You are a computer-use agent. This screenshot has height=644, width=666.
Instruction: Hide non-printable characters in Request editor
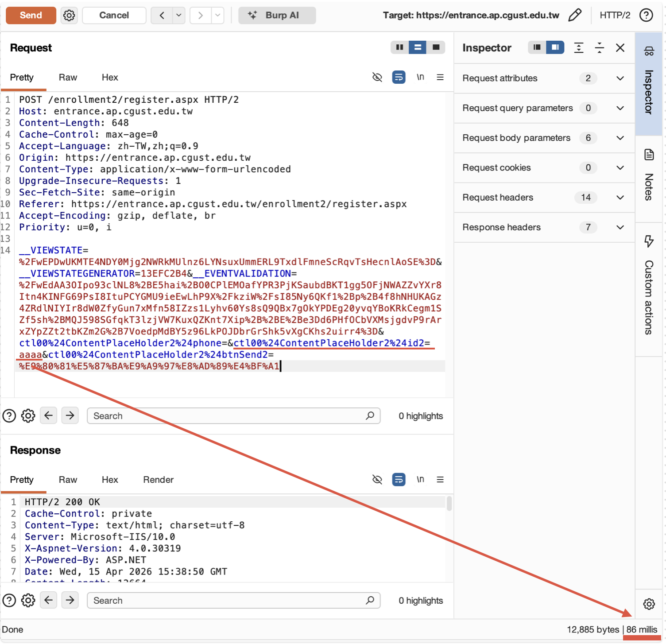coord(377,77)
